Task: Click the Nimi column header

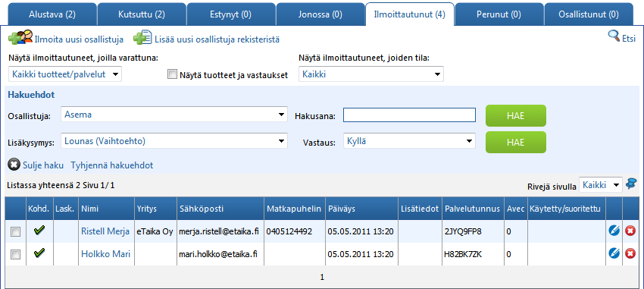Action: pyautogui.click(x=106, y=209)
